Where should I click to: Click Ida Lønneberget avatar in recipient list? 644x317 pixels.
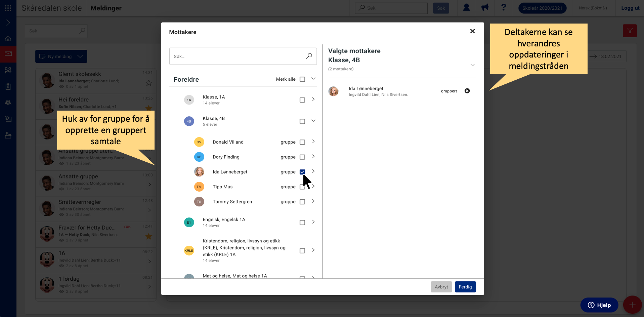click(199, 172)
